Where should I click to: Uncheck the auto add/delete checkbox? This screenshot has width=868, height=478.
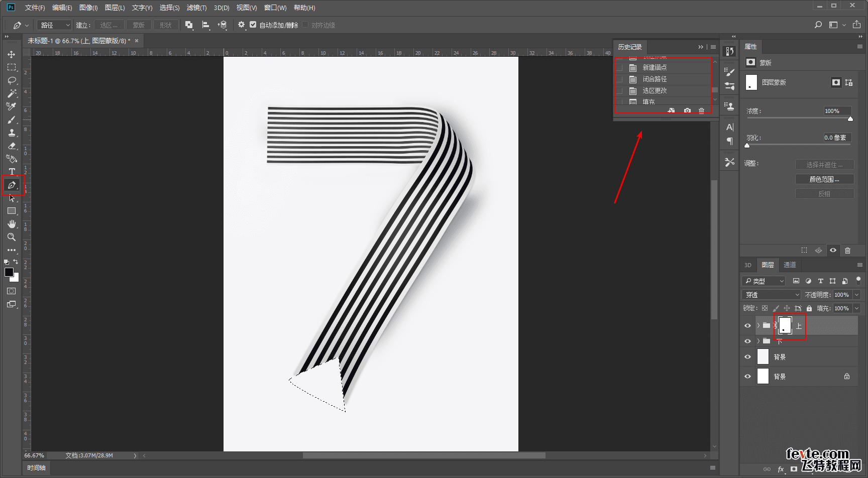click(253, 25)
